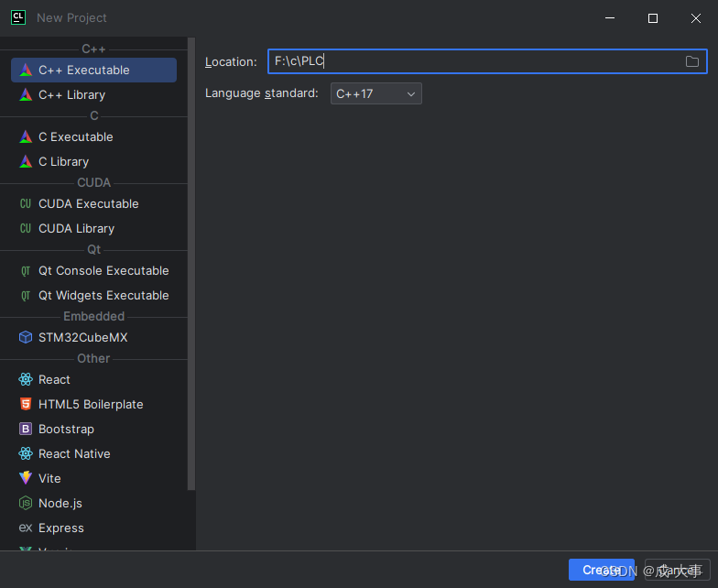Pick the Express project template
718x588 pixels.
point(61,528)
